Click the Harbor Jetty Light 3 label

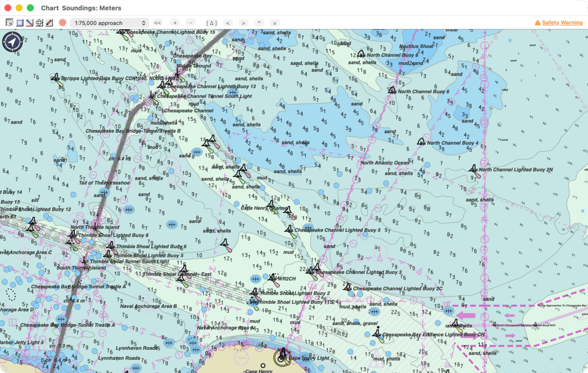[22, 342]
